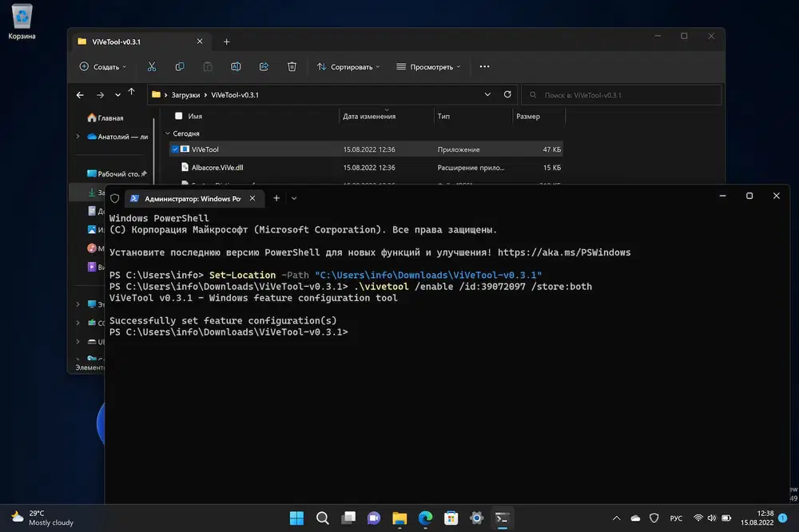Image resolution: width=799 pixels, height=532 pixels.
Task: Toggle the select-all checkbox beside Имя column
Action: tap(179, 116)
